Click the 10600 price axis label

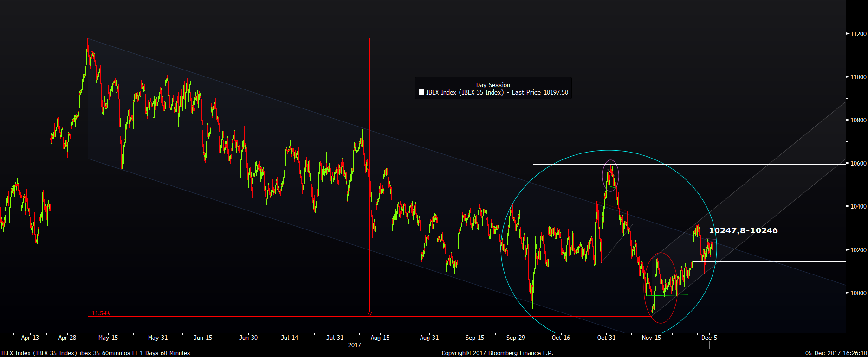click(858, 163)
